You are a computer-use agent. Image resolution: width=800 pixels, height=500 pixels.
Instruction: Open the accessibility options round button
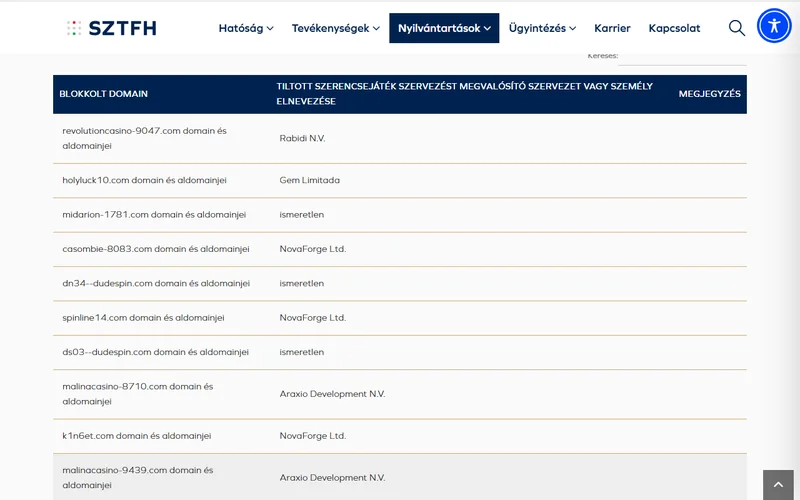[x=774, y=26]
